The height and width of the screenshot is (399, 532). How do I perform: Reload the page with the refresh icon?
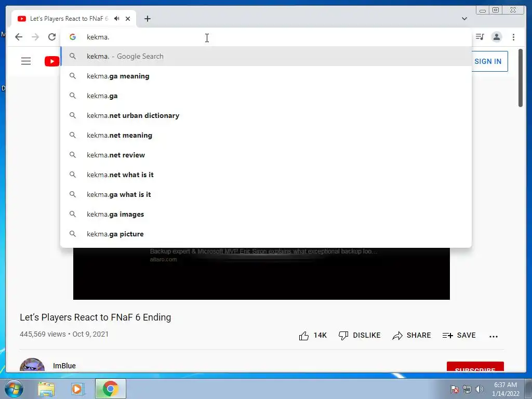[x=52, y=37]
